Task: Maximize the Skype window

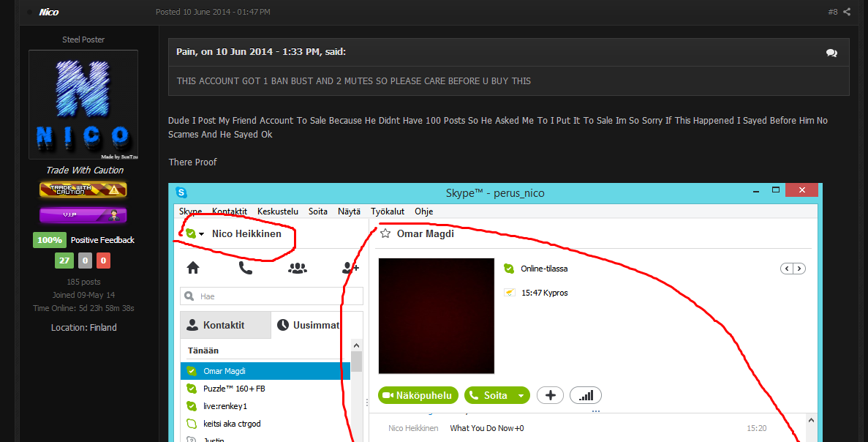Action: (776, 190)
